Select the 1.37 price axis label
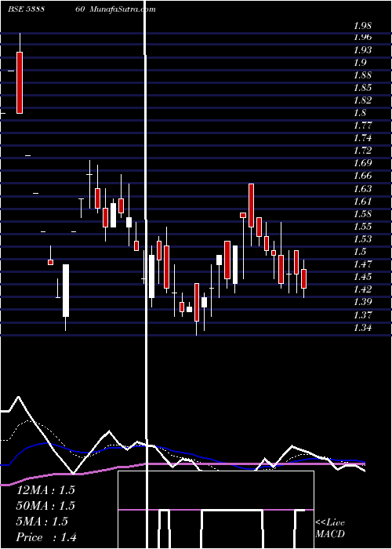Image resolution: width=392 pixels, height=549 pixels. click(x=362, y=314)
